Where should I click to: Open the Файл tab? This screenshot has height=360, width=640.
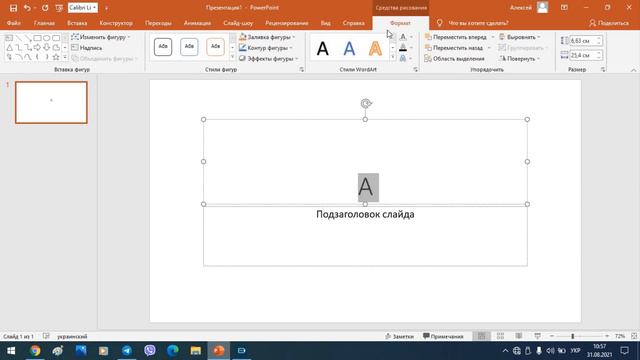13,23
